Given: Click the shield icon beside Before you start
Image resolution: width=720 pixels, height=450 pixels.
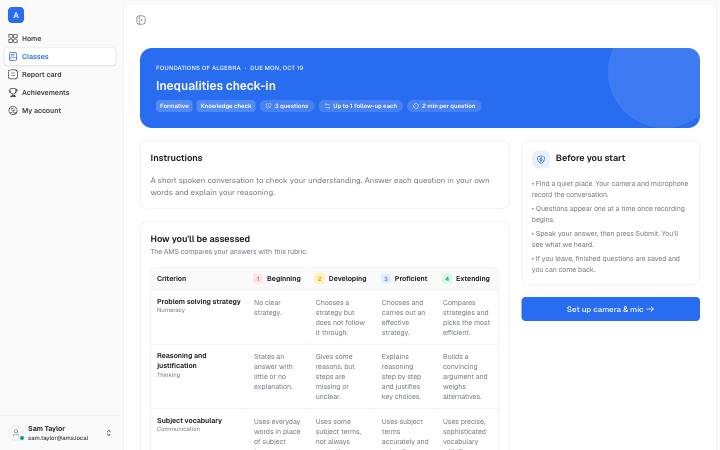Looking at the screenshot, I should point(541,159).
